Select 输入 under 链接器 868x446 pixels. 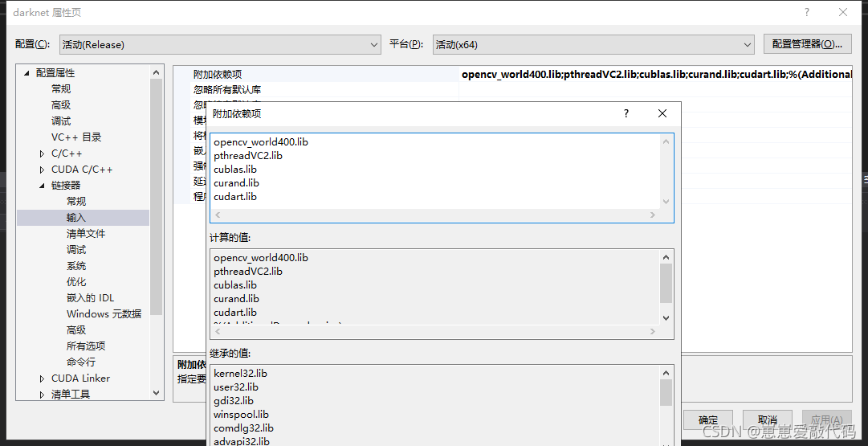76,218
